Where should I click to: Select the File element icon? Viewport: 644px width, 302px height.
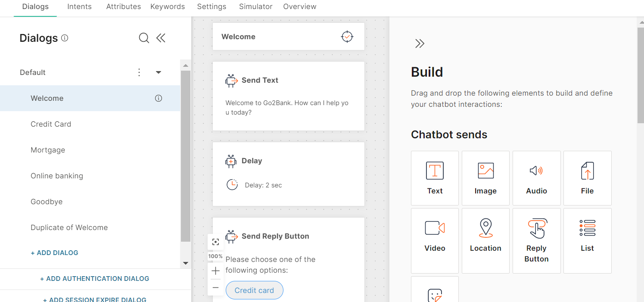click(x=587, y=171)
